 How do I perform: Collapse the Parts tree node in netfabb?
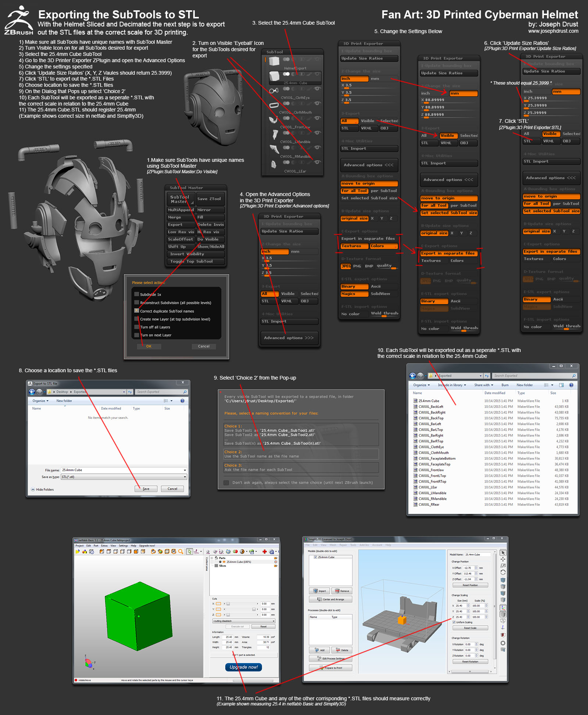click(212, 558)
